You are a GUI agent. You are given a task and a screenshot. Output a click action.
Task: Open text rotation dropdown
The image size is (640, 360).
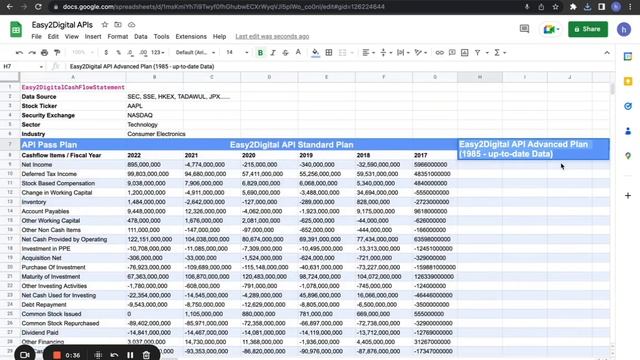(420, 53)
